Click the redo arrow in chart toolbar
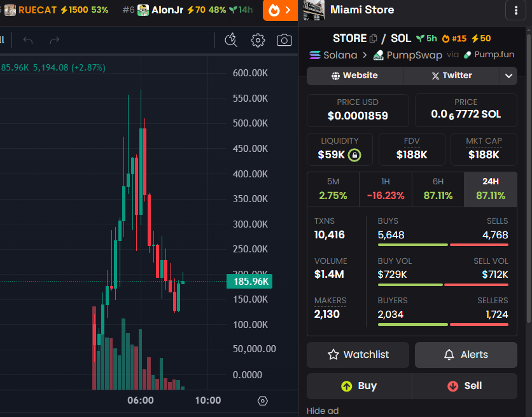Screen dimensions: 532x417 [55, 41]
